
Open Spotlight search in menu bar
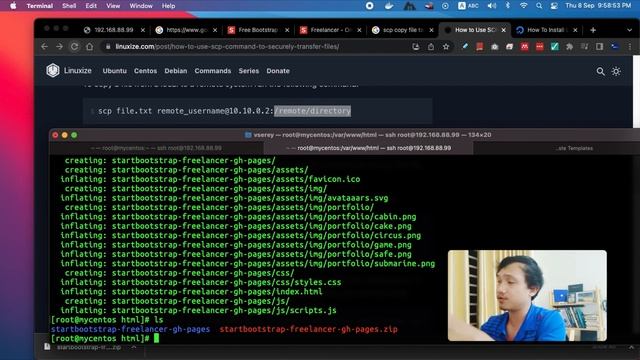(x=539, y=6)
